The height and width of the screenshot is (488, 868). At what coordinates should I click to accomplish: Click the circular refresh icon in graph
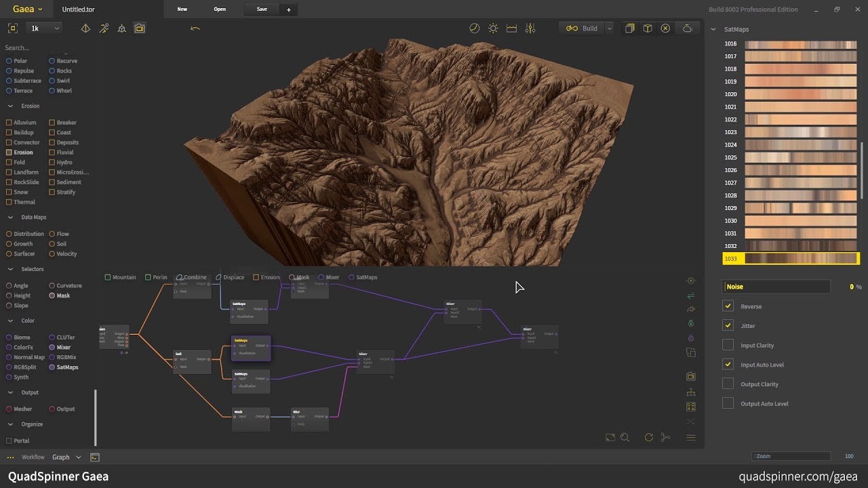649,438
